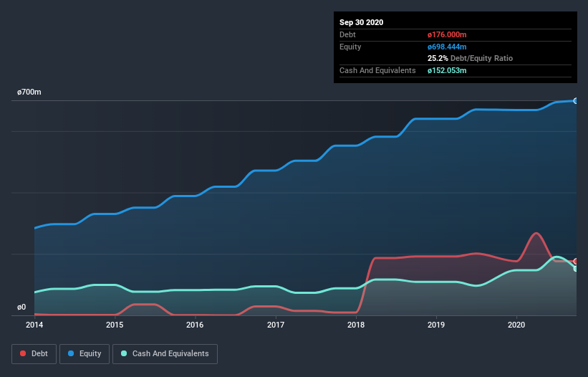Click the ø0 y-axis label
Viewport: 588px width, 377px height.
[21, 307]
